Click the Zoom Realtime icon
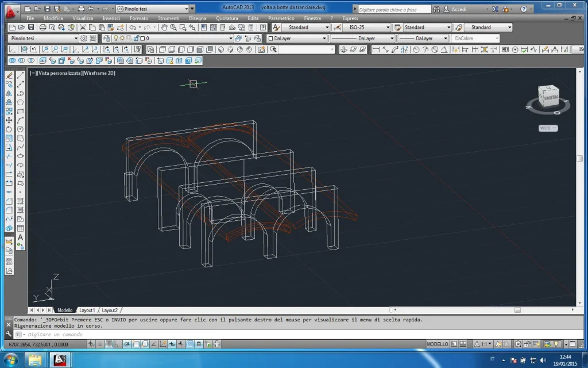Image resolution: width=588 pixels, height=368 pixels. [173, 28]
